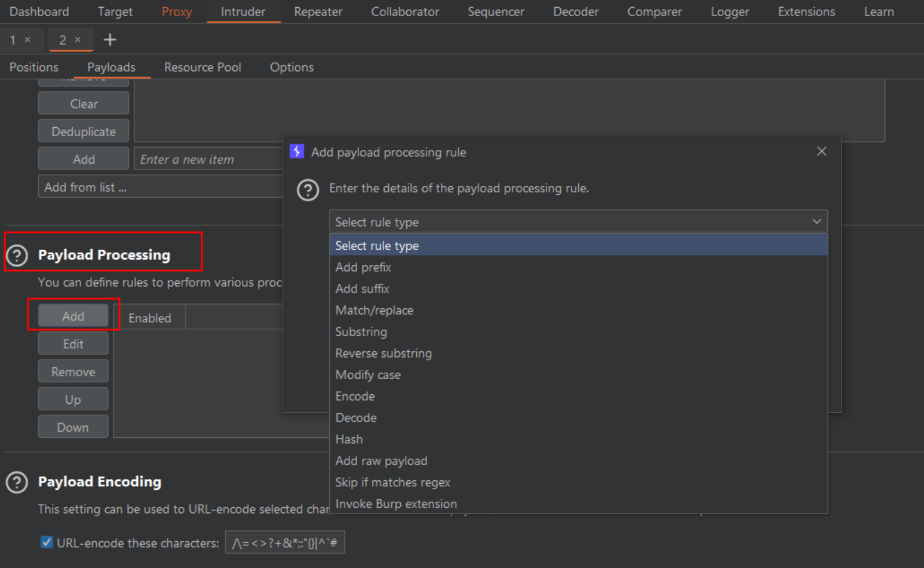Click Add under Payload Processing
The height and width of the screenshot is (568, 924).
(73, 316)
